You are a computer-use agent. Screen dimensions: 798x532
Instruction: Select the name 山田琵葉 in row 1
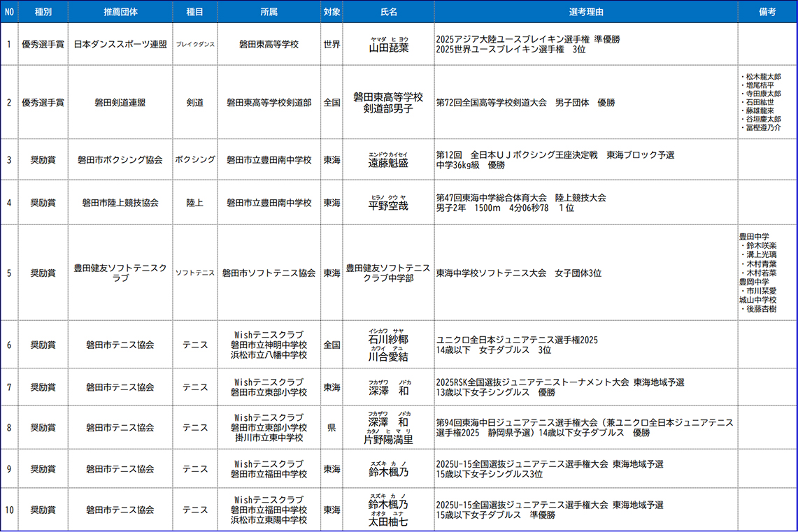[x=388, y=48]
